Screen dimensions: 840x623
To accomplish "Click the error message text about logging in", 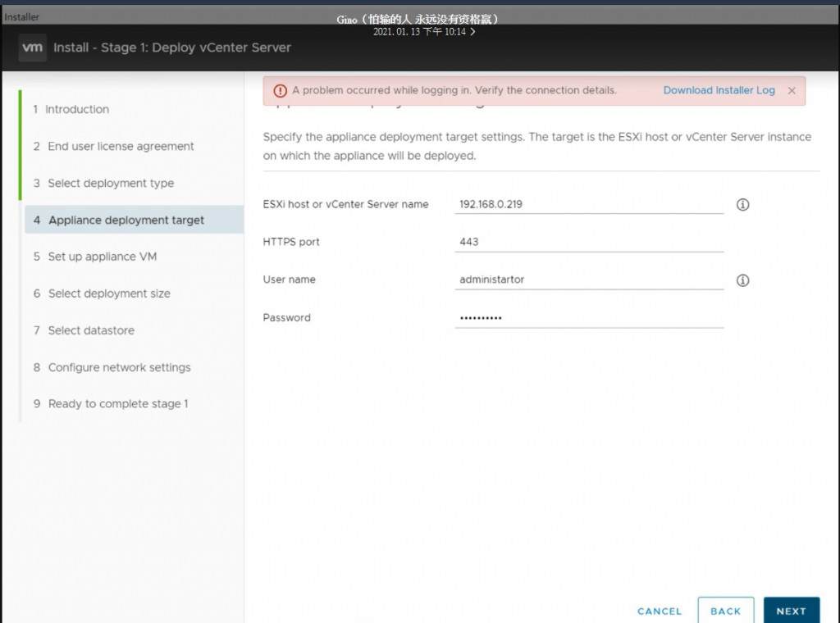I will (x=454, y=90).
